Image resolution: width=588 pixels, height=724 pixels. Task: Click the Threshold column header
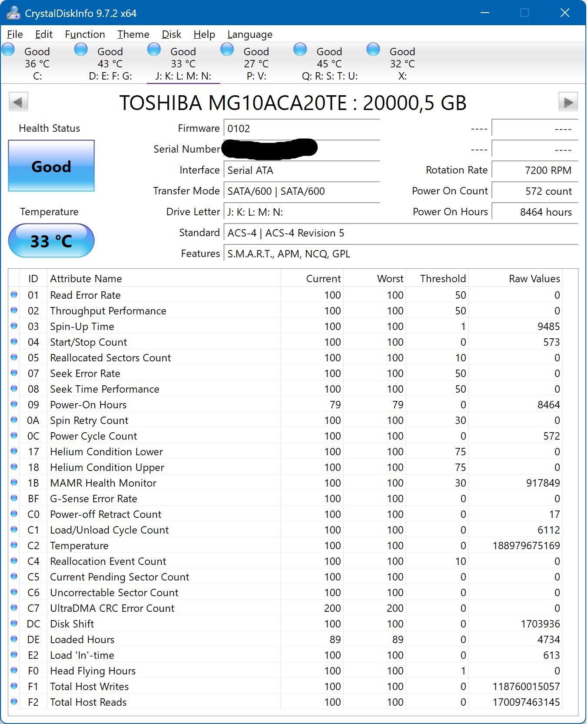437,278
